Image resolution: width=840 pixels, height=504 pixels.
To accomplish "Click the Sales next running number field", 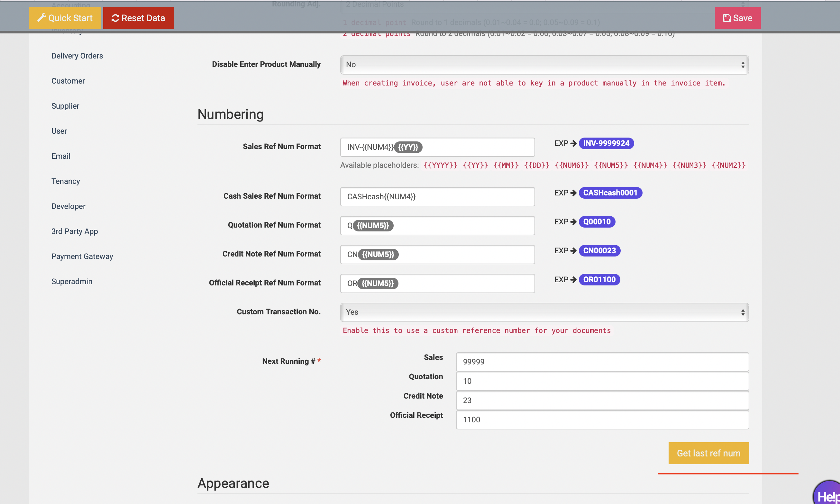I will pos(602,362).
